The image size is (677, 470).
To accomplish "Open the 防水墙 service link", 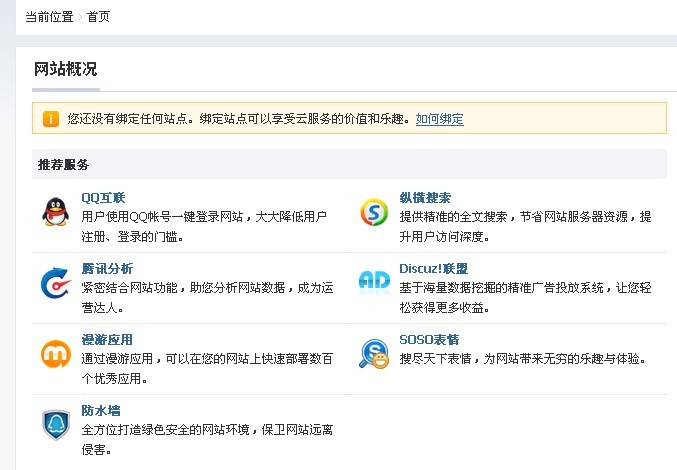I will tap(101, 410).
